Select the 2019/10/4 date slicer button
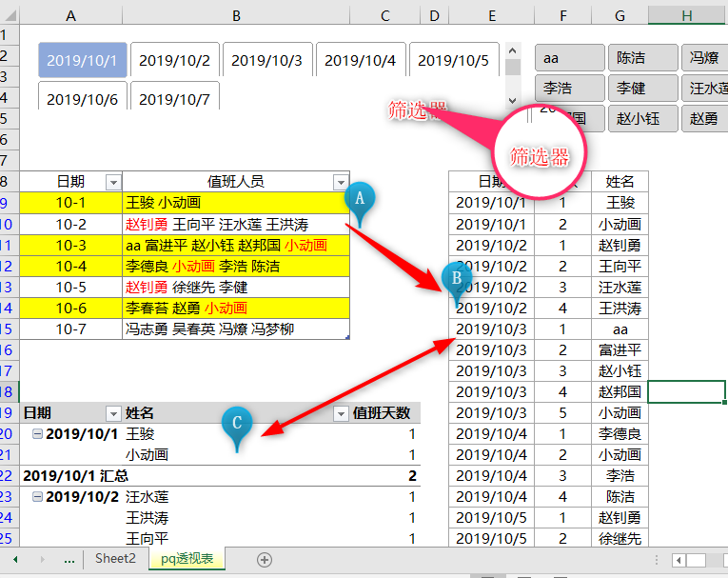The width and height of the screenshot is (728, 578). pyautogui.click(x=361, y=60)
